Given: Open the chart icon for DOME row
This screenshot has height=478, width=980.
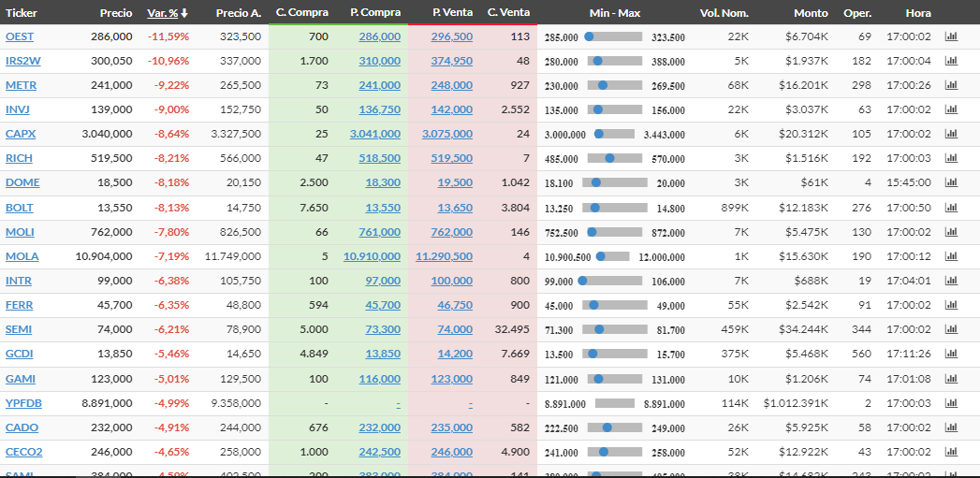Looking at the screenshot, I should 951,183.
